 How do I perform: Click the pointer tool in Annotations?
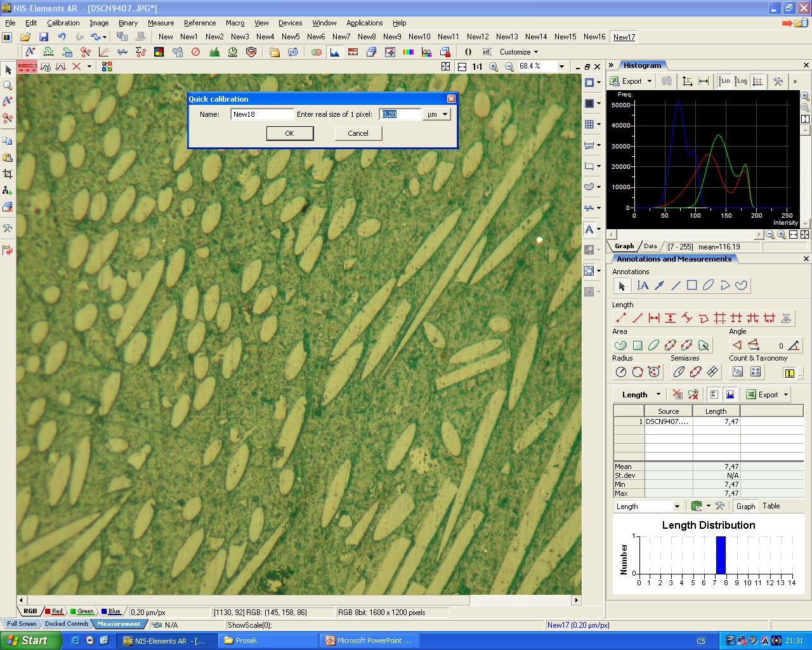click(622, 286)
